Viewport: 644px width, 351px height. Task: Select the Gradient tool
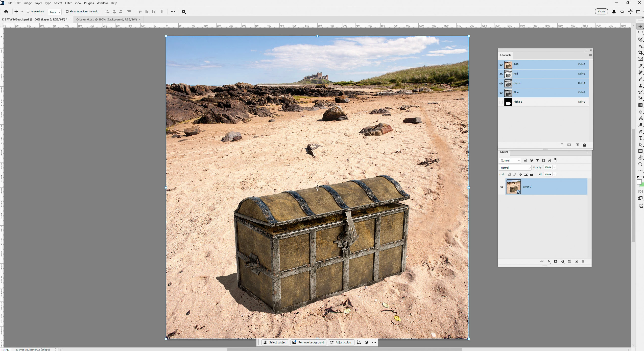[640, 105]
